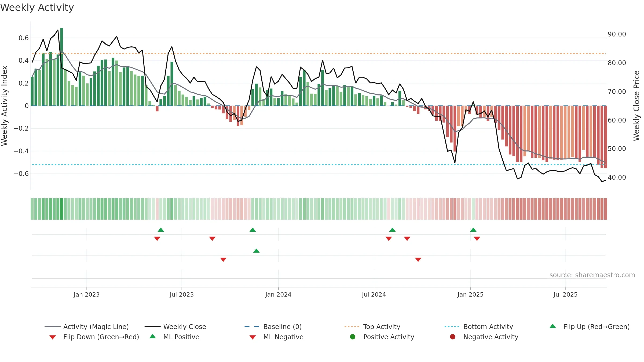Screen dimensions: 644x362
Task: Select the top-row green flip-up marker just before Jul 2023
Action: pyautogui.click(x=161, y=230)
